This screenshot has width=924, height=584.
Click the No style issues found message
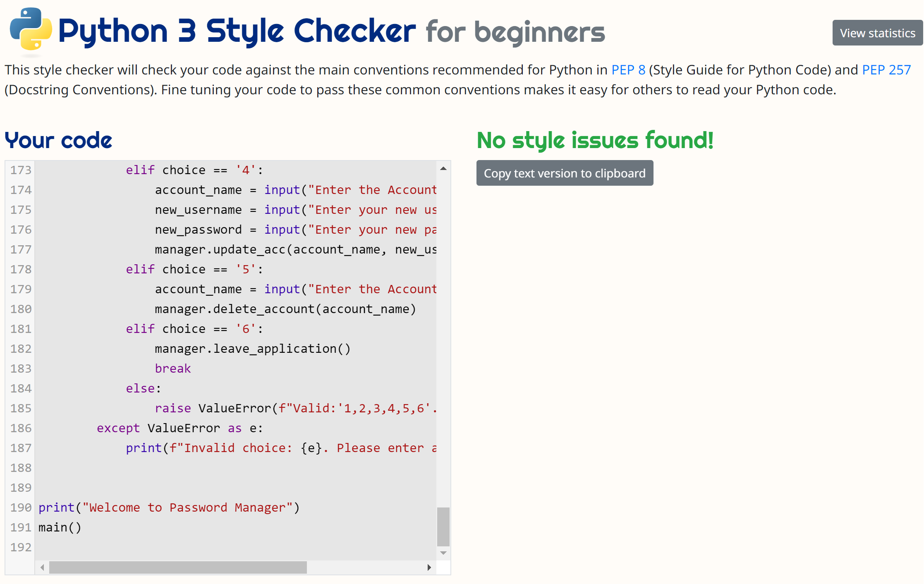click(595, 140)
